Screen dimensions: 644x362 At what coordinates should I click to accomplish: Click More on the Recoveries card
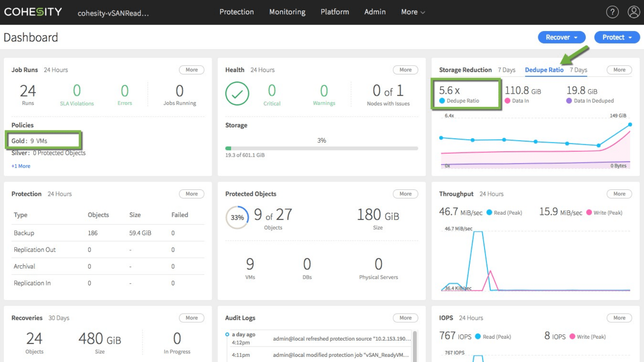192,318
